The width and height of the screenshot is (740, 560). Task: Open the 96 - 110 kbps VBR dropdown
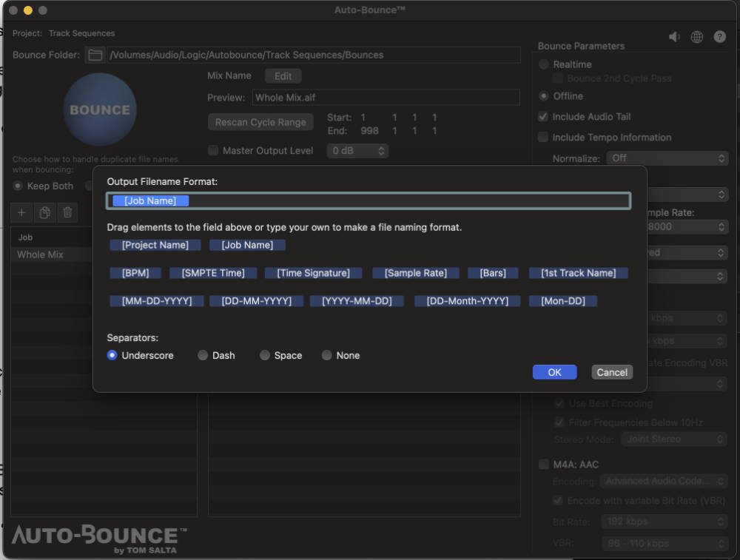point(664,544)
